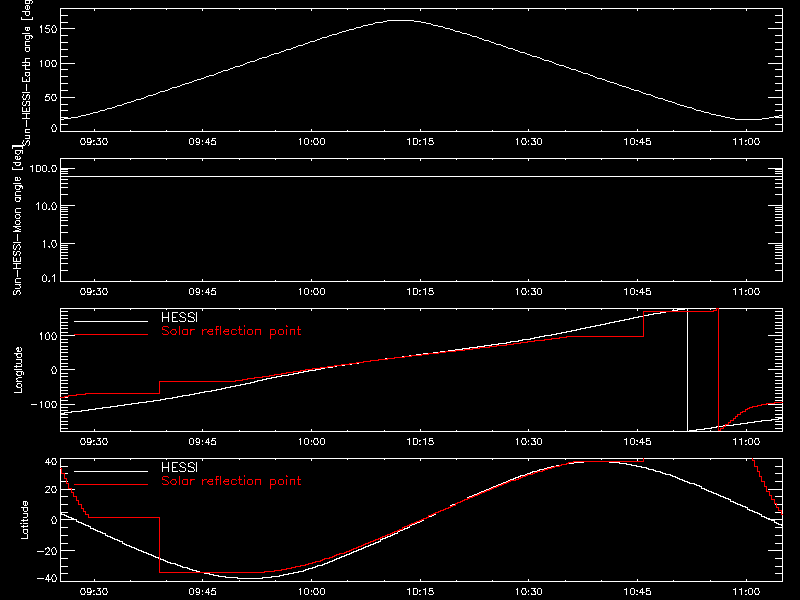Click white HESSI legend line in Longitude panel
This screenshot has height=600, width=800.
[x=111, y=321]
